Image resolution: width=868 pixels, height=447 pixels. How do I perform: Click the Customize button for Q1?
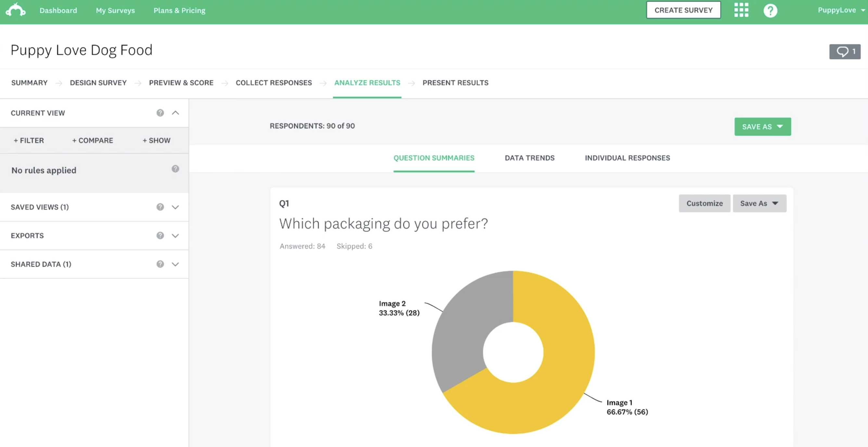(x=704, y=203)
